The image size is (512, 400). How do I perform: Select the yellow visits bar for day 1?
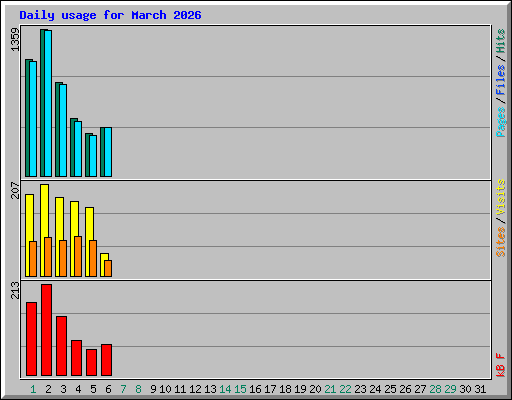29,235
